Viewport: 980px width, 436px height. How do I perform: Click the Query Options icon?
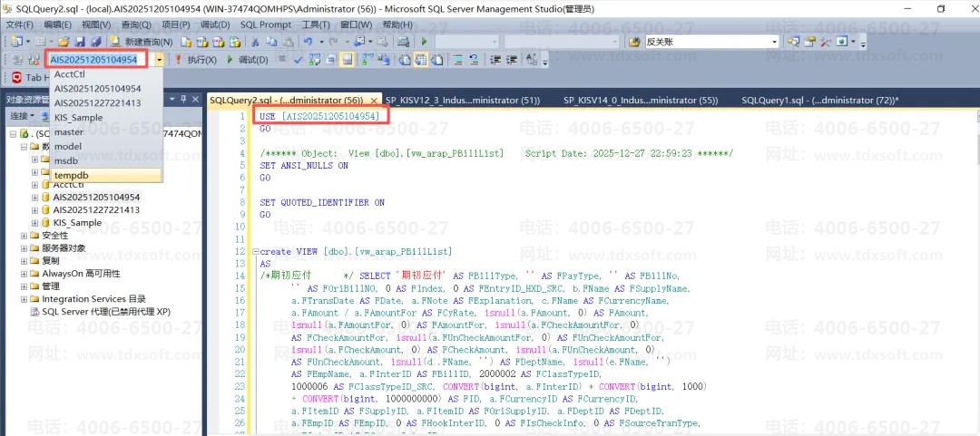tap(330, 59)
